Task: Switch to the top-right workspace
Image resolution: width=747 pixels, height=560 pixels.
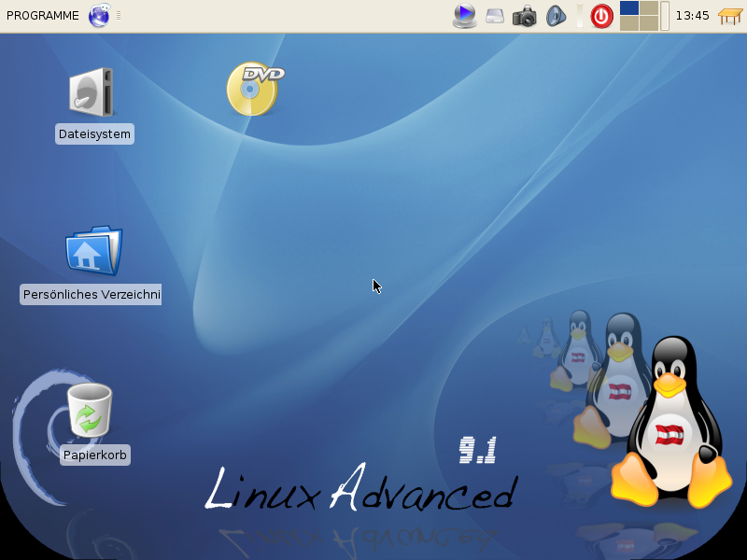Action: pyautogui.click(x=649, y=8)
